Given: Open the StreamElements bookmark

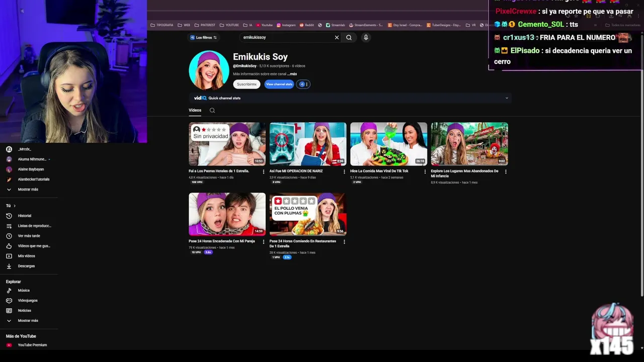Looking at the screenshot, I should point(366,25).
